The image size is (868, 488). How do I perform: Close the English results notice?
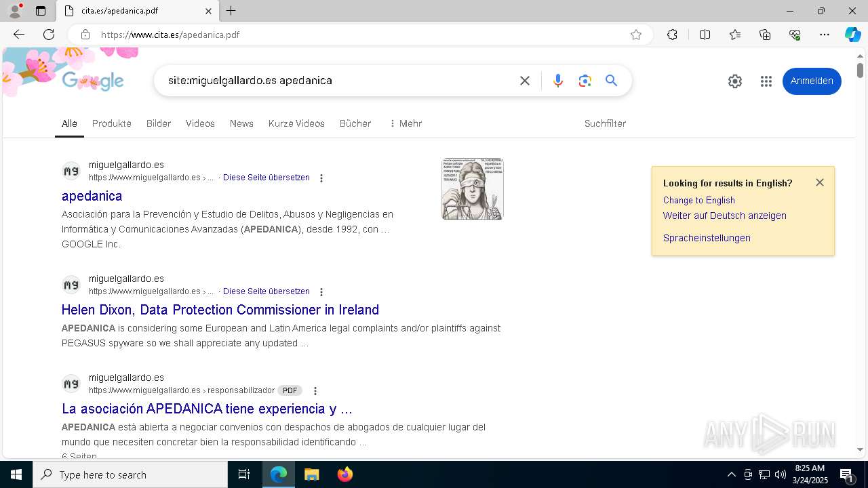coord(820,182)
